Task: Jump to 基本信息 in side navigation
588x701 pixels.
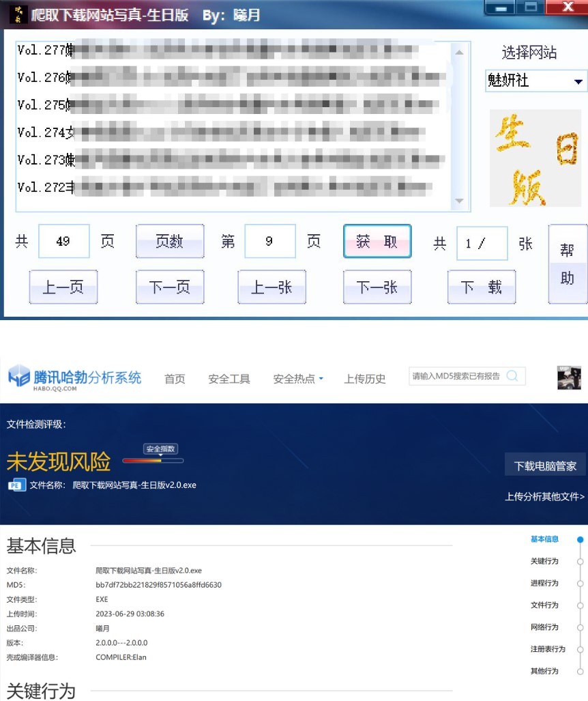Action: coord(544,539)
